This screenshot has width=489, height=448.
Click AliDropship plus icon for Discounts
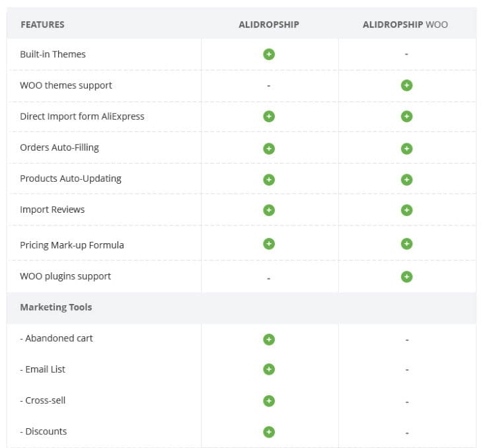pyautogui.click(x=269, y=431)
